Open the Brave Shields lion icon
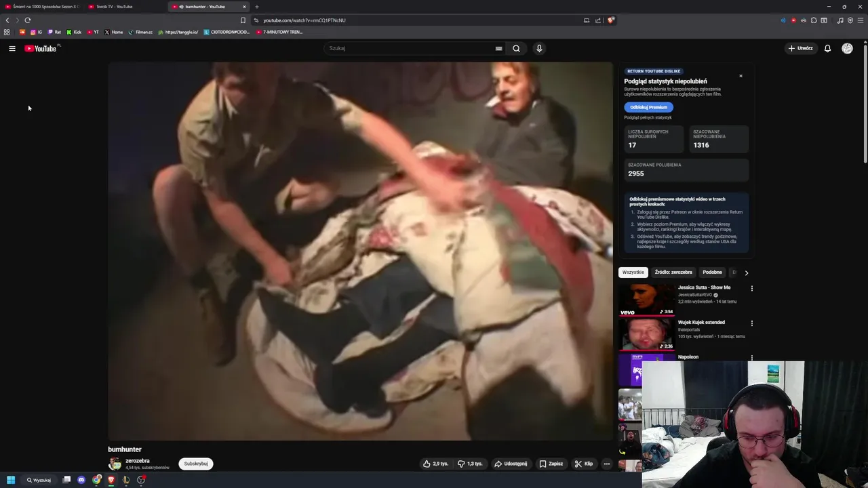This screenshot has height=488, width=868. [611, 20]
